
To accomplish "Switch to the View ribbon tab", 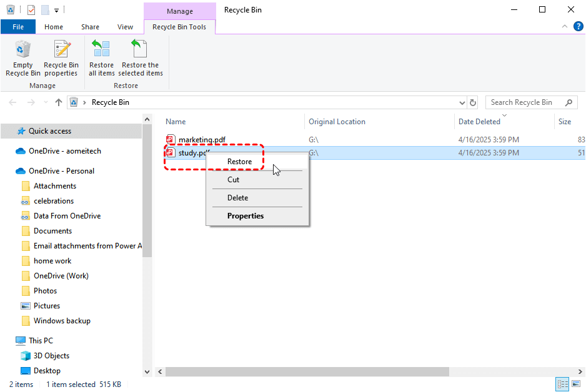I will point(125,27).
